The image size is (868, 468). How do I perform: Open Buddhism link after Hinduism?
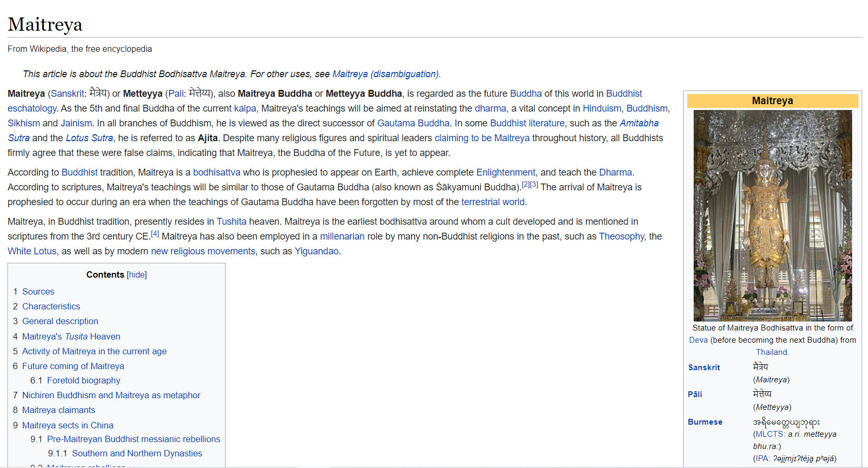click(x=647, y=108)
